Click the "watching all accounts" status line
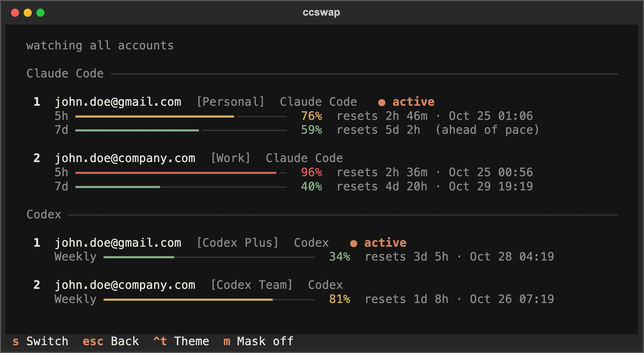The image size is (644, 353). (100, 46)
